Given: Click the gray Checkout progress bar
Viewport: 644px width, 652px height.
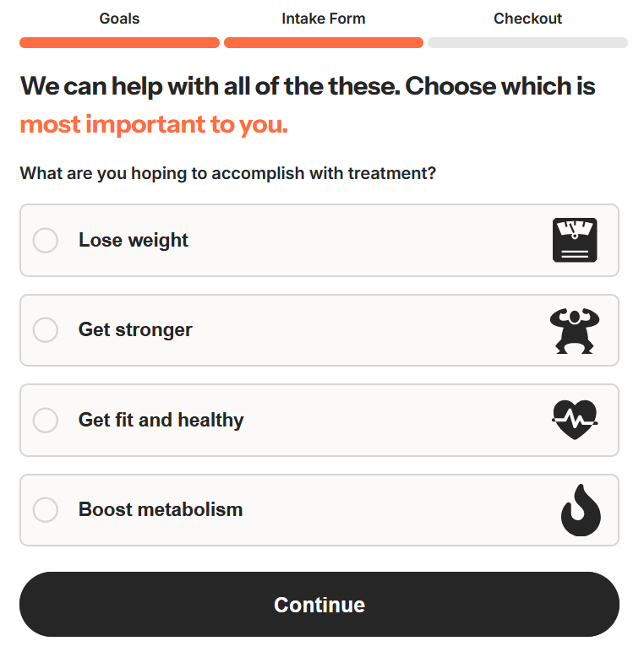Looking at the screenshot, I should pyautogui.click(x=527, y=42).
